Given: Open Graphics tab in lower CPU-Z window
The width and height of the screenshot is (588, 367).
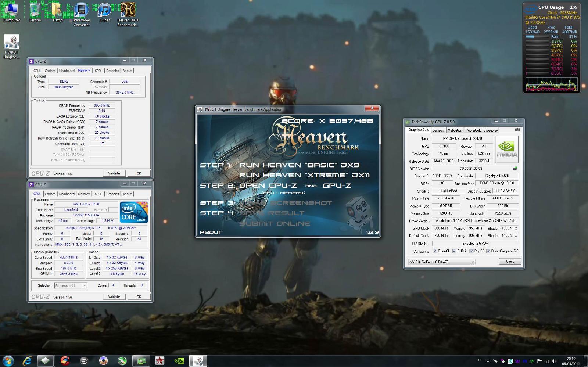Looking at the screenshot, I should (112, 194).
